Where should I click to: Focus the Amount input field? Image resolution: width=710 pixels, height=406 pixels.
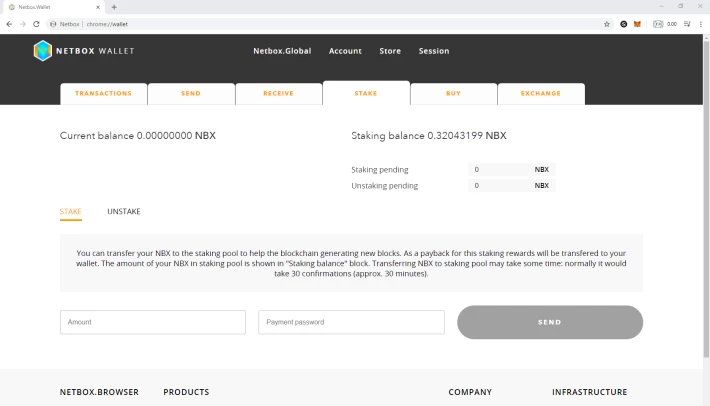click(x=153, y=322)
